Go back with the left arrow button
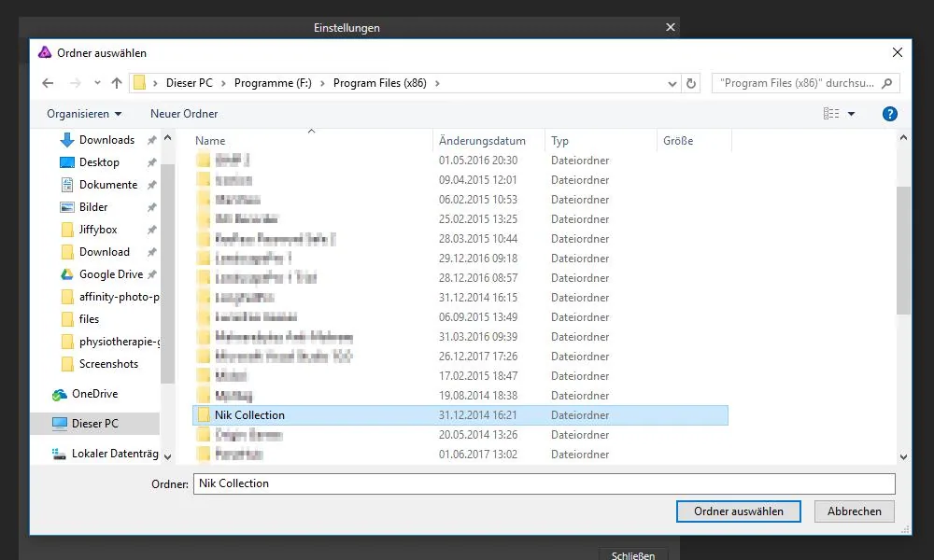 (48, 83)
